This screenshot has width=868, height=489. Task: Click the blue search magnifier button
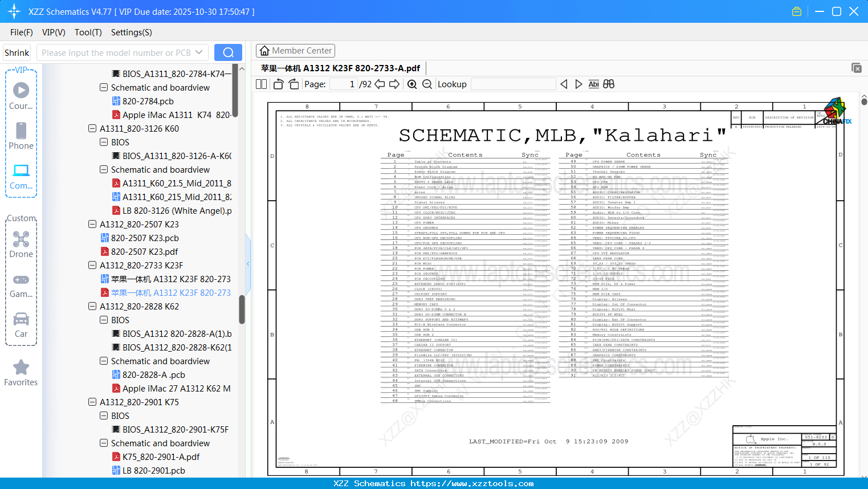click(x=228, y=52)
